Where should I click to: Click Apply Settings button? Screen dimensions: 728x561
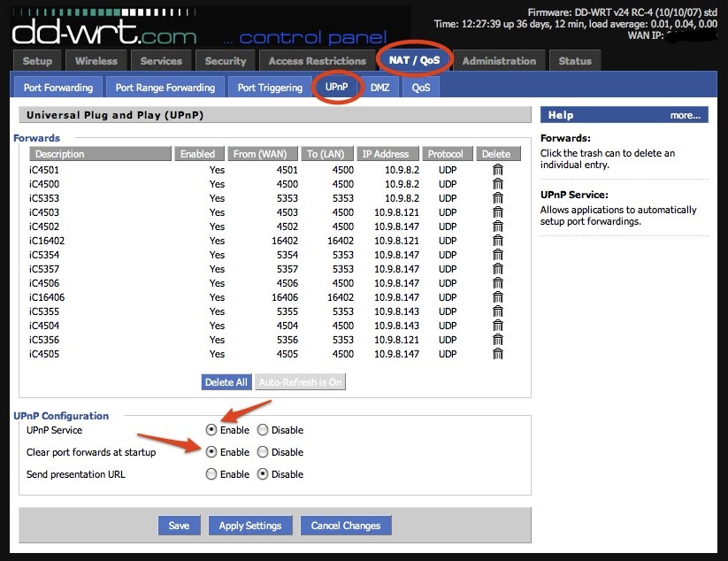[x=250, y=526]
